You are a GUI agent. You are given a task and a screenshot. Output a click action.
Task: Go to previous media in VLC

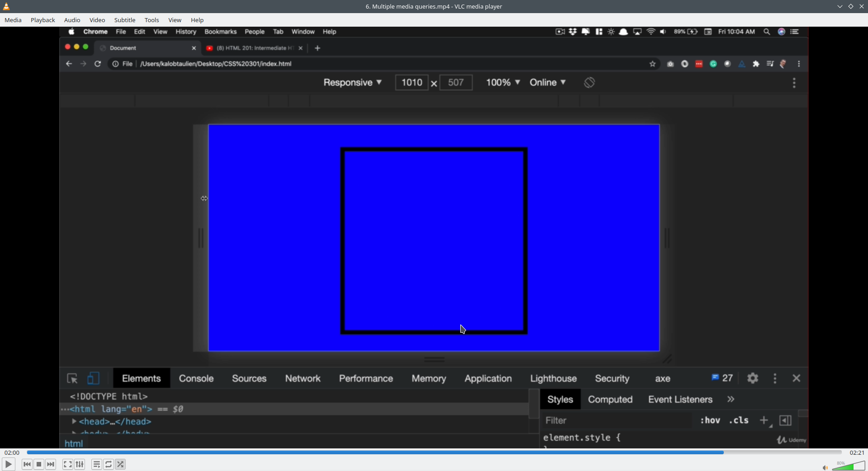tap(27, 464)
